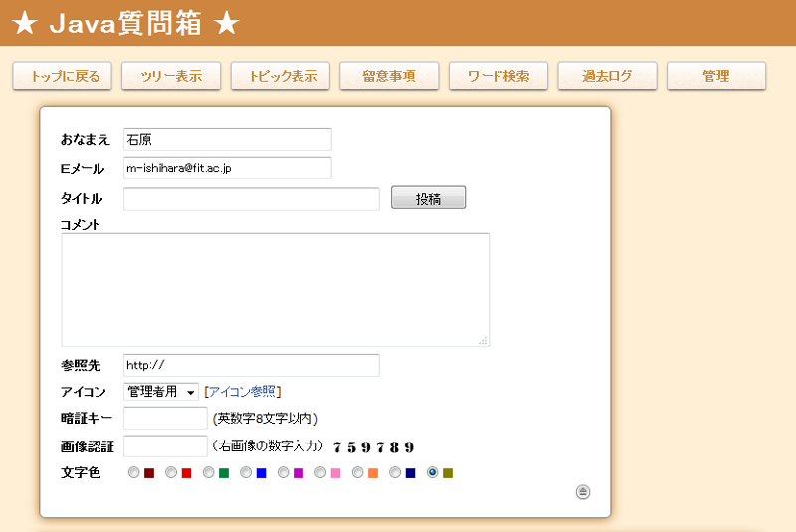Click the (英数字8文字以内) hint text
The height and width of the screenshot is (532, 796).
pos(266,419)
